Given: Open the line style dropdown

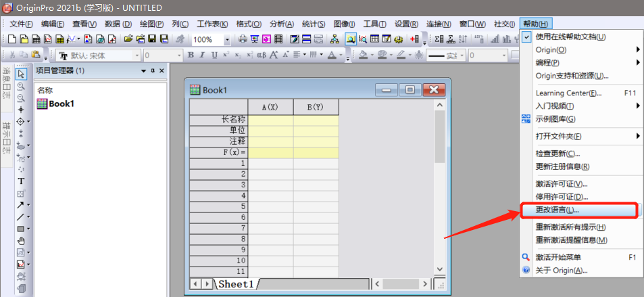Looking at the screenshot, I should click(462, 55).
